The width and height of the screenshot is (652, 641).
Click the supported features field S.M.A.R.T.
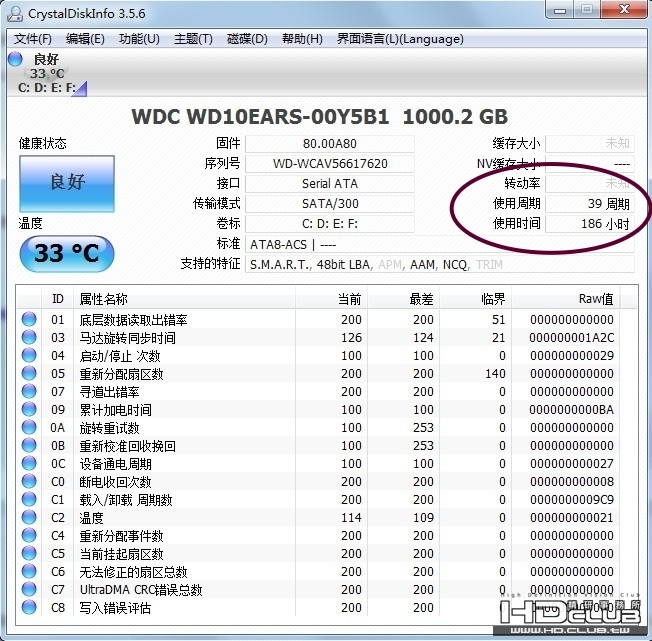[x=440, y=264]
